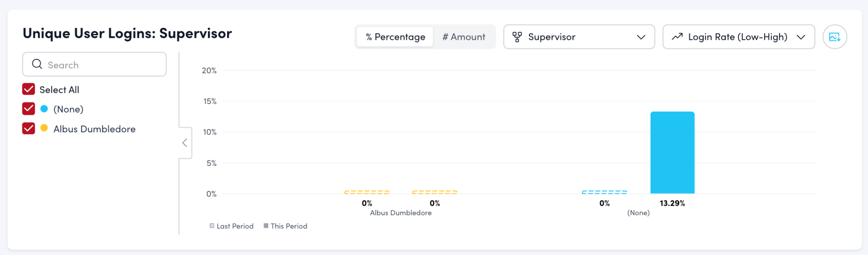Click the Albus Dumbledore axis label
Image resolution: width=868 pixels, height=255 pixels.
[x=401, y=213]
